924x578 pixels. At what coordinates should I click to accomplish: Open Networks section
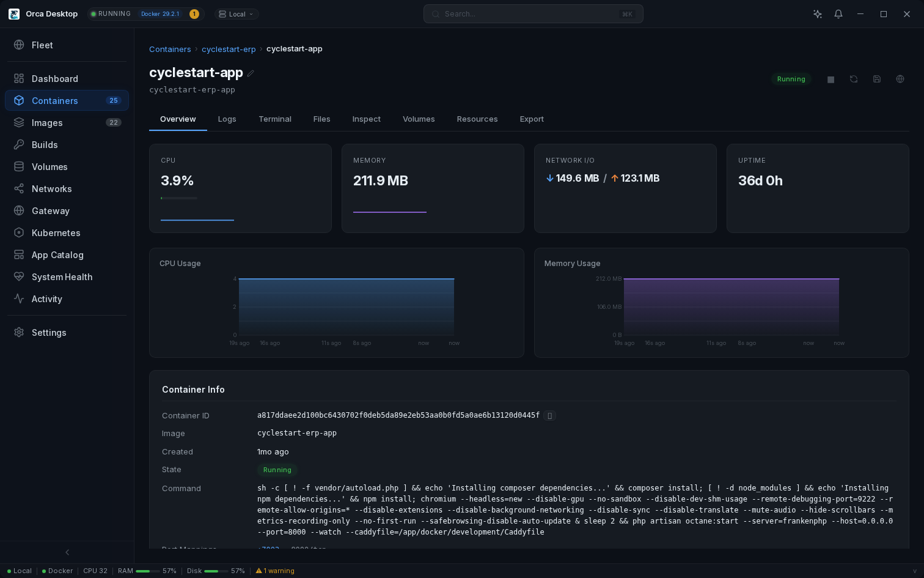[67, 189]
